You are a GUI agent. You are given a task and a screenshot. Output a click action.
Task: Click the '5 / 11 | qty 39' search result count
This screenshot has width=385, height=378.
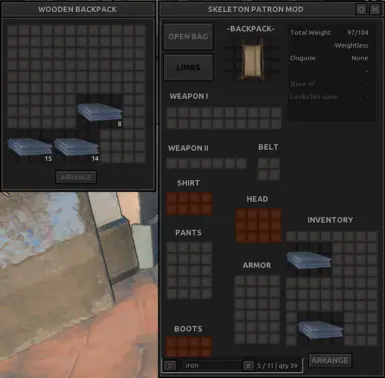(277, 366)
